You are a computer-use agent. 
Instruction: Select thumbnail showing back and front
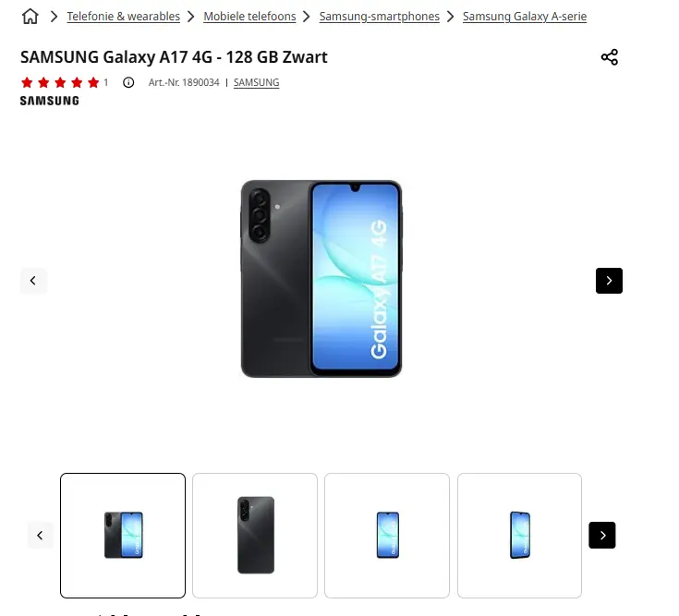click(123, 536)
